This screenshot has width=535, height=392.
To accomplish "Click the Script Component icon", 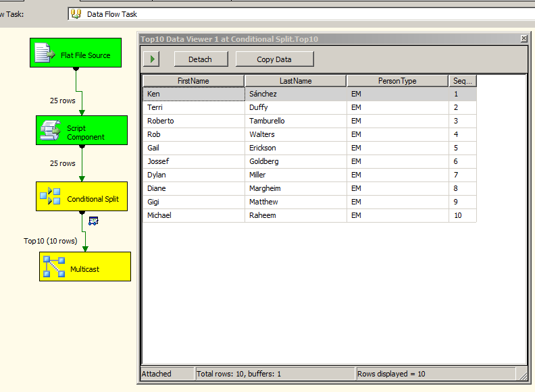I will (51, 130).
